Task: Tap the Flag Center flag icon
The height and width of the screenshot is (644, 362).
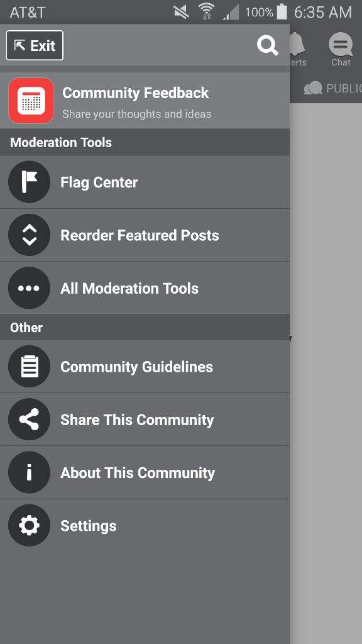Action: [x=29, y=182]
